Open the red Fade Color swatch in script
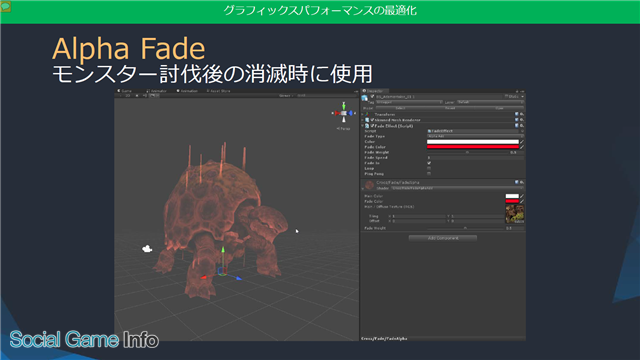Viewport: 640px width, 360px height. click(473, 147)
